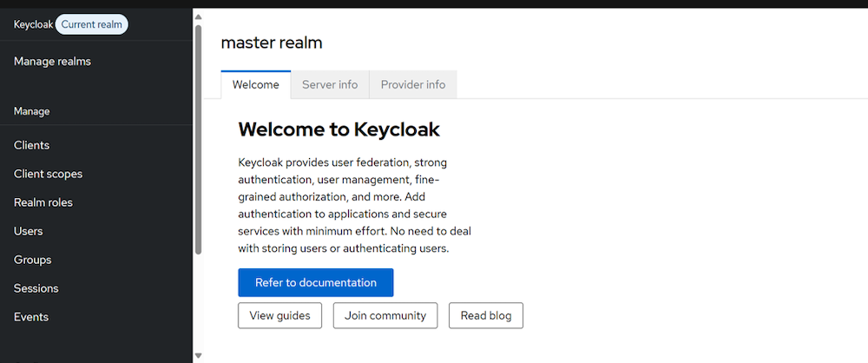Click the Join community button
This screenshot has height=363, width=868.
point(385,315)
